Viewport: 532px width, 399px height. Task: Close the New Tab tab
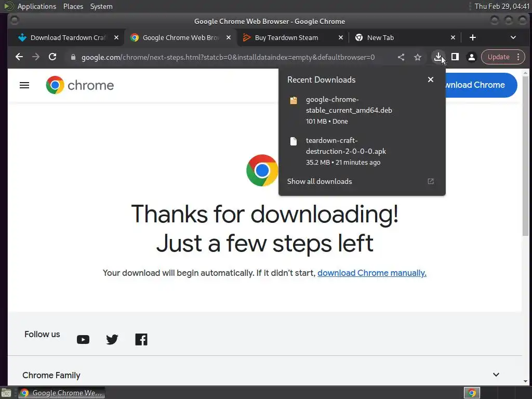(x=453, y=37)
